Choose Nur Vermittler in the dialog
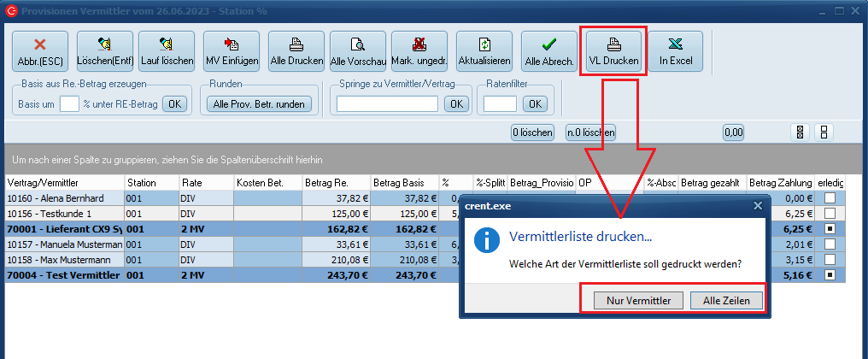 pos(633,299)
